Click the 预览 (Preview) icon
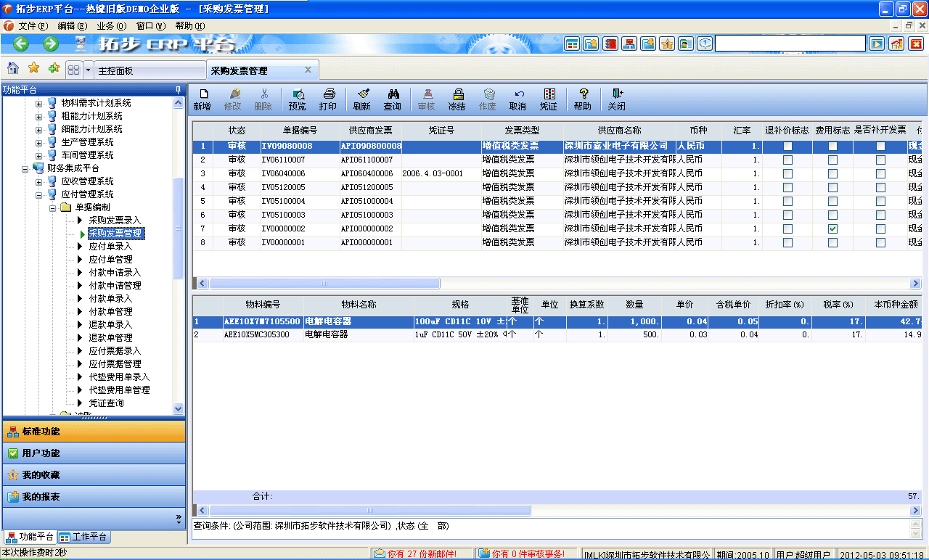The width and height of the screenshot is (929, 560). pos(297,99)
